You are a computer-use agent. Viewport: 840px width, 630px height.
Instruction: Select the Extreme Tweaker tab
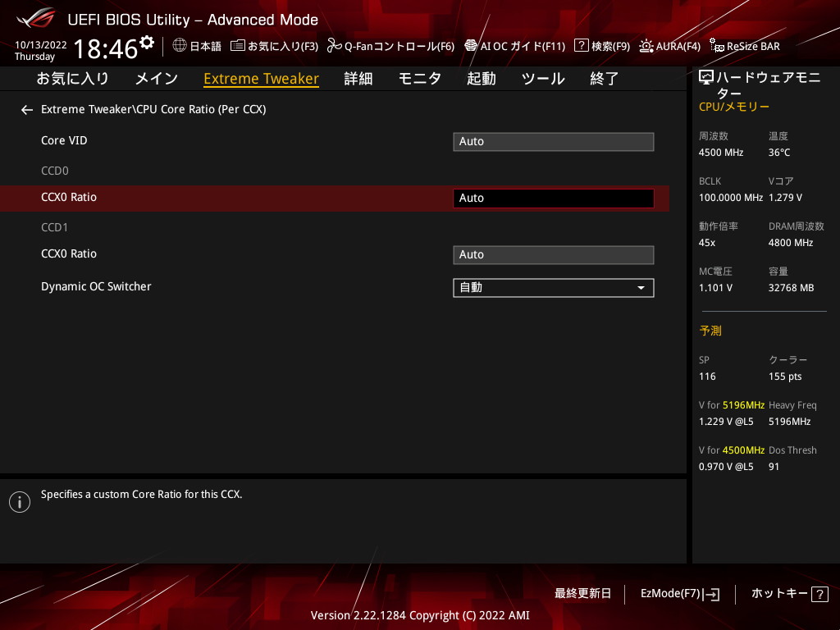point(262,79)
